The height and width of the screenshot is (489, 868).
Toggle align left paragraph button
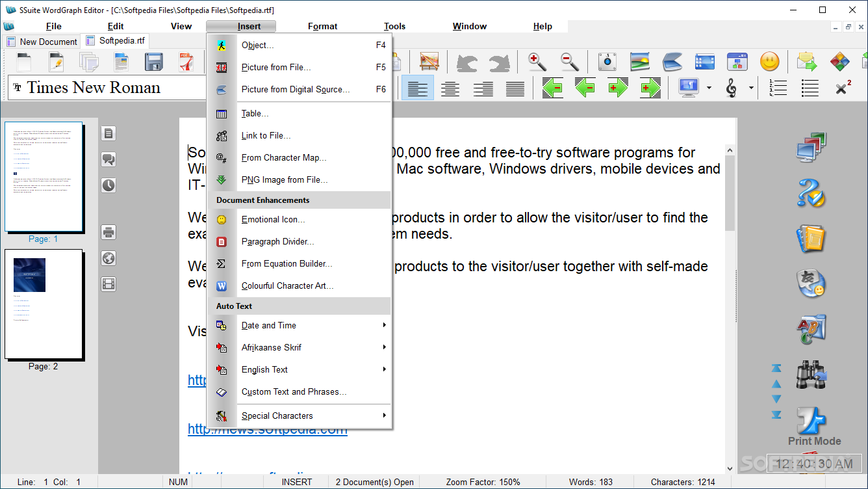click(418, 88)
